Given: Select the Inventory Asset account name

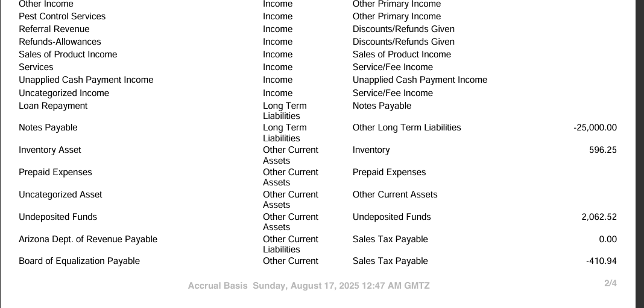Looking at the screenshot, I should (50, 150).
